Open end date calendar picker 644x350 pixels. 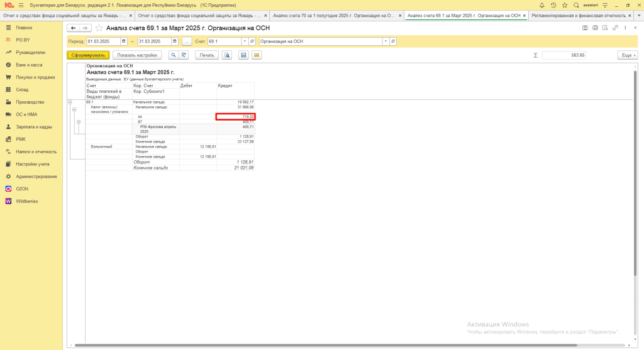pos(175,41)
